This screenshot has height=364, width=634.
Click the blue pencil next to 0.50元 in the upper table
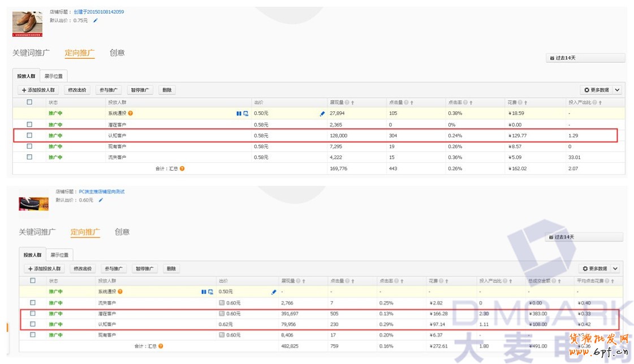pos(322,114)
